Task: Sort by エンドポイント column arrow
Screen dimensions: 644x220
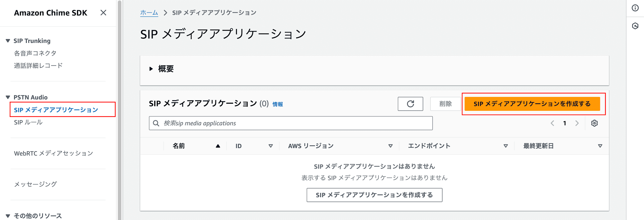Action: click(506, 146)
